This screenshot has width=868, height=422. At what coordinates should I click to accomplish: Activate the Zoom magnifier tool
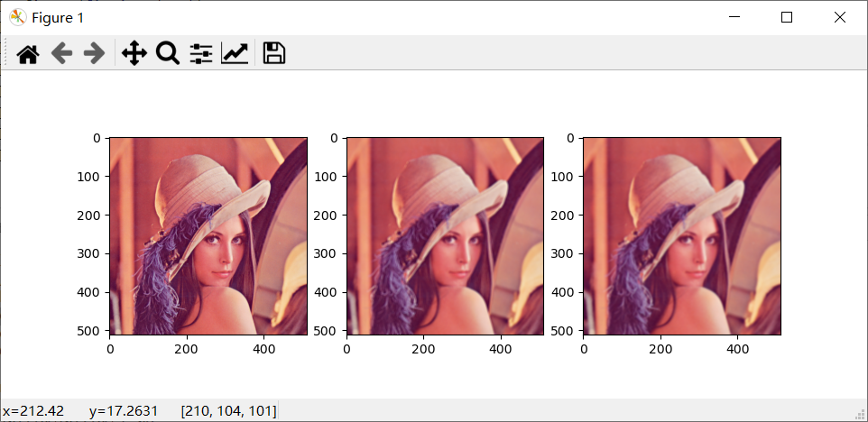pyautogui.click(x=168, y=53)
